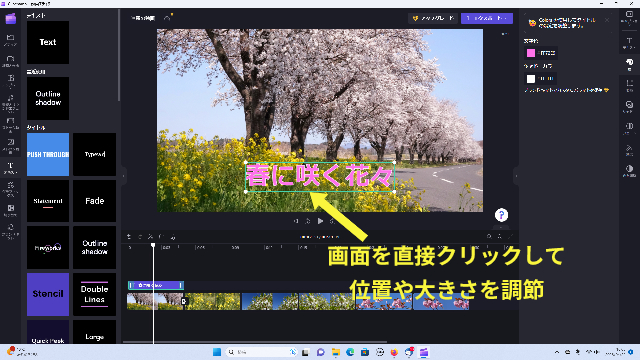
Task: Open Clipchamp icon in the taskbar
Action: (424, 352)
